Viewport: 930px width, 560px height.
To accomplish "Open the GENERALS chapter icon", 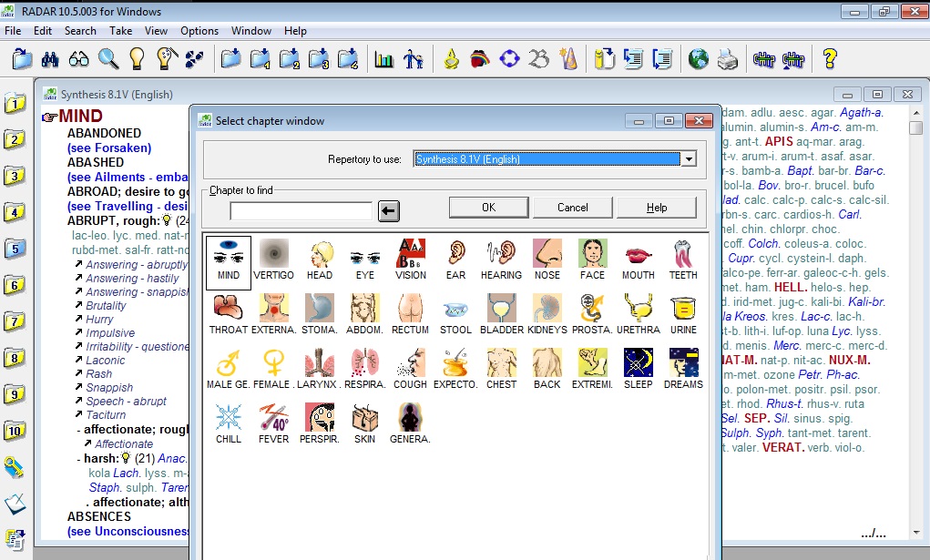I will (x=411, y=424).
